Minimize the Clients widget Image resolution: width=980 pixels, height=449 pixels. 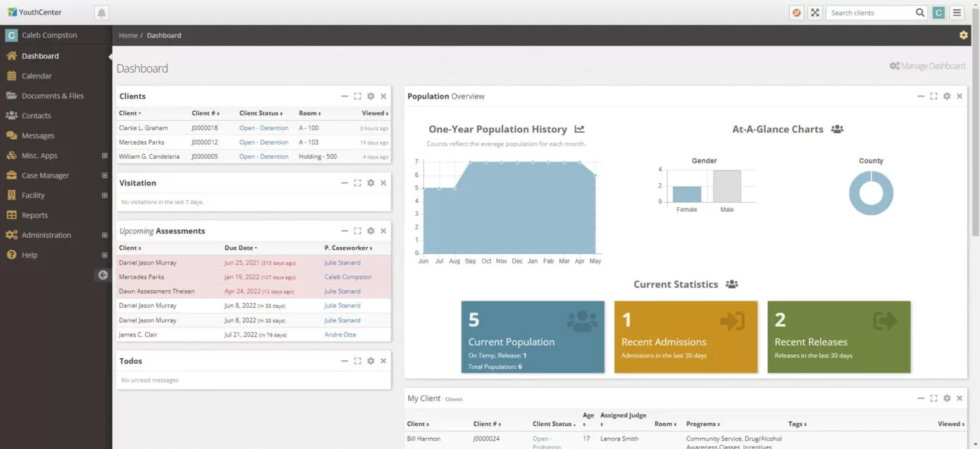(x=344, y=96)
